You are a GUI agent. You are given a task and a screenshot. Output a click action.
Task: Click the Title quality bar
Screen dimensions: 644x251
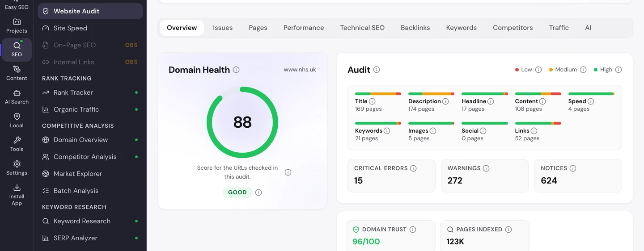[x=378, y=94]
